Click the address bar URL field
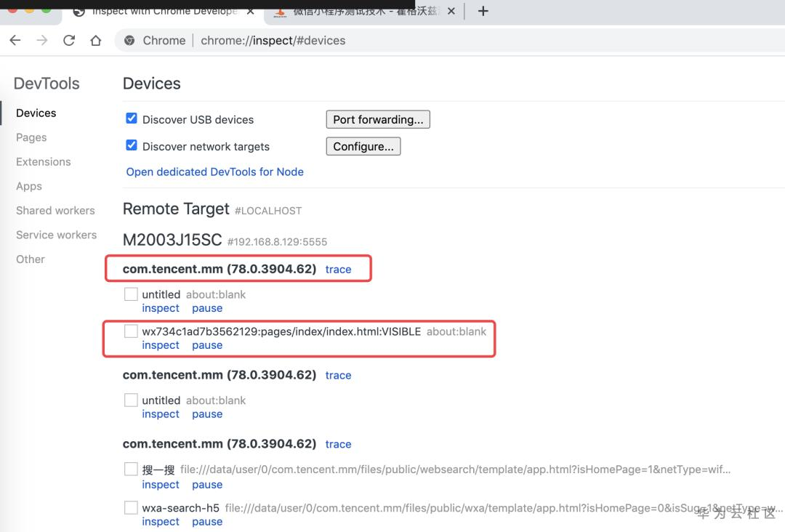 436,41
